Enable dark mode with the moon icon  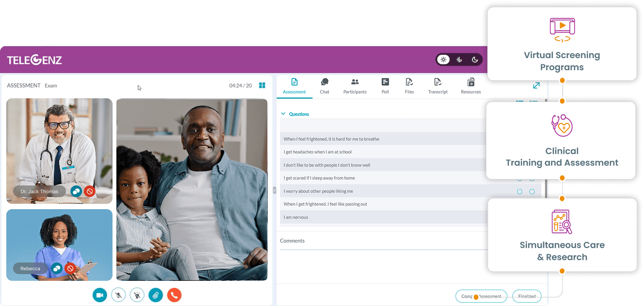pyautogui.click(x=475, y=60)
